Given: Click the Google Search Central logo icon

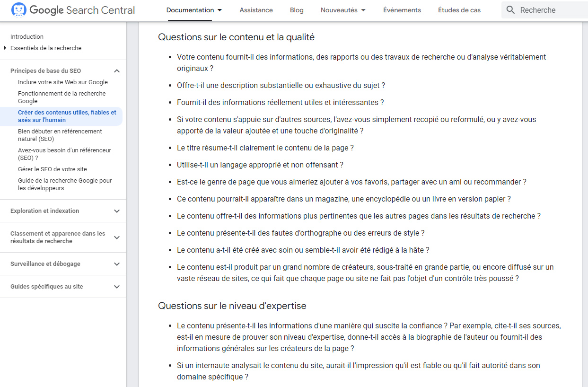Looking at the screenshot, I should point(19,10).
